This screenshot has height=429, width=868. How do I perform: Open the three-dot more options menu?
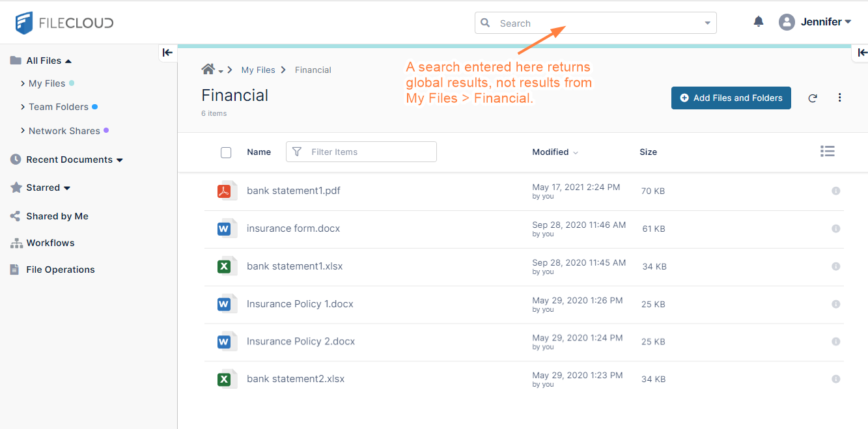point(839,98)
